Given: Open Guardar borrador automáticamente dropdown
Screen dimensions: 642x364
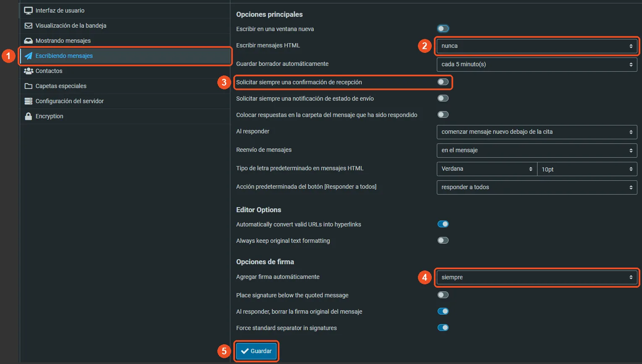Looking at the screenshot, I should (x=537, y=65).
